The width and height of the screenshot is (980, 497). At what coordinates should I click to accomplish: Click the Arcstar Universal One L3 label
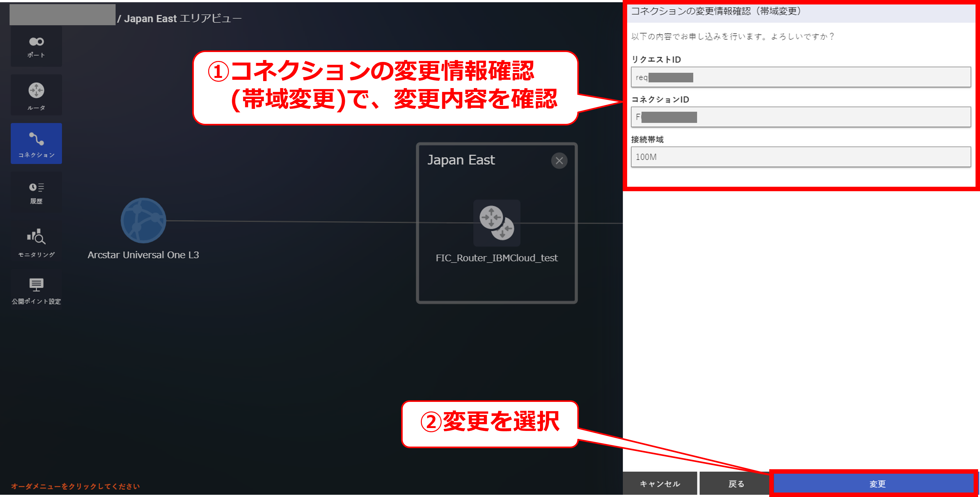click(143, 255)
